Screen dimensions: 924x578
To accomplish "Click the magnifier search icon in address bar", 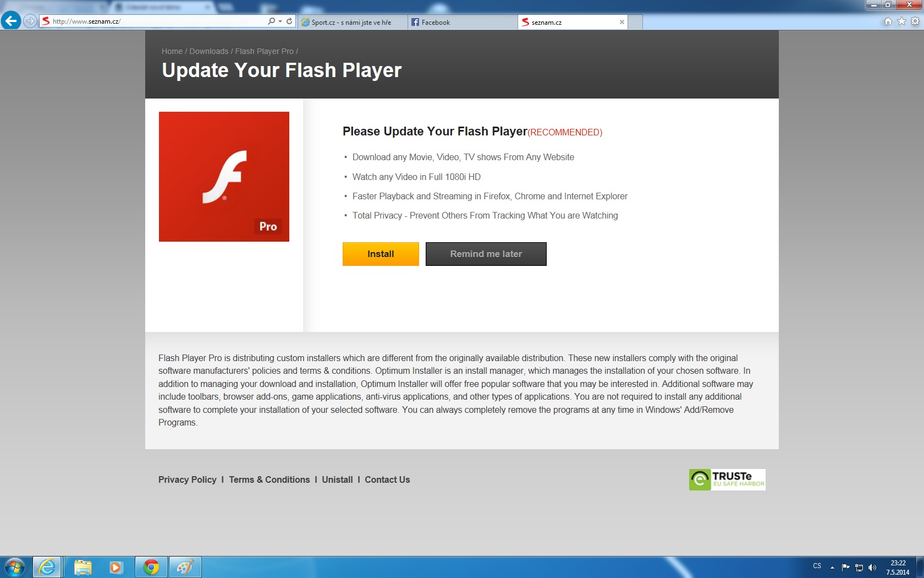I will click(271, 21).
